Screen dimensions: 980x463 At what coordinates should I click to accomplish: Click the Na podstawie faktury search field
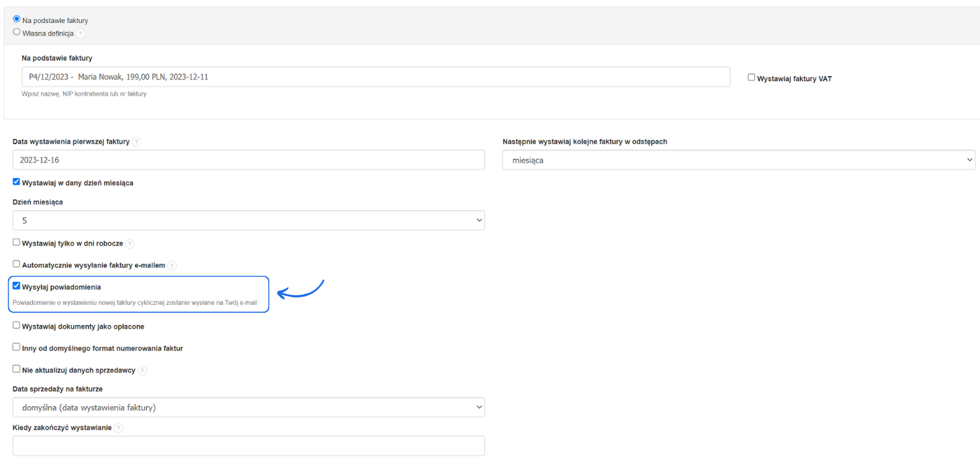pyautogui.click(x=376, y=77)
